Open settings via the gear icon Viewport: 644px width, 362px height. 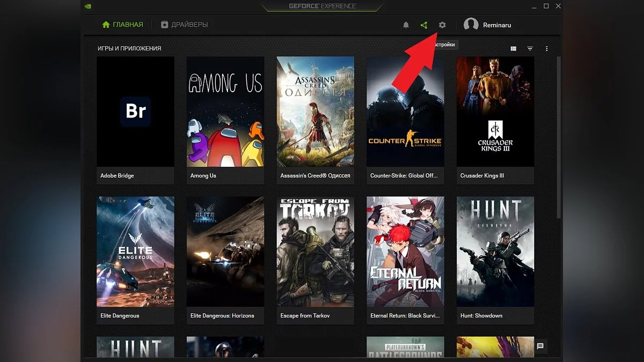442,25
